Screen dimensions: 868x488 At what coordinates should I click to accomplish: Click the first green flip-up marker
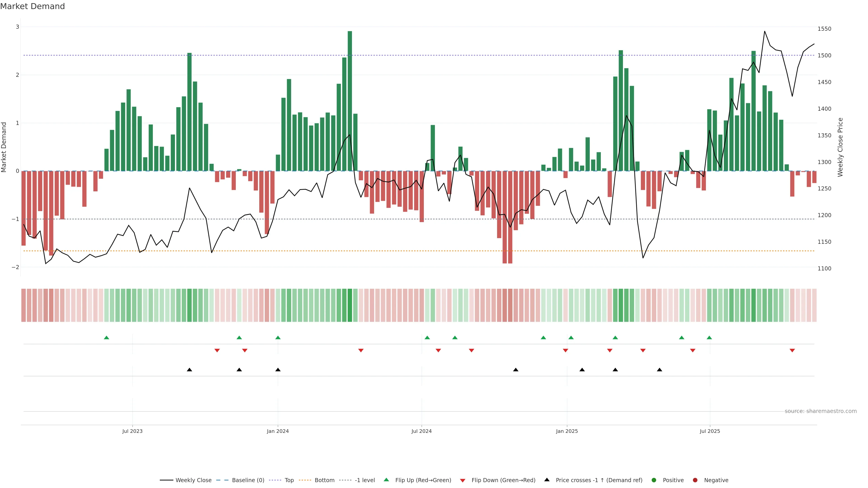pos(106,338)
